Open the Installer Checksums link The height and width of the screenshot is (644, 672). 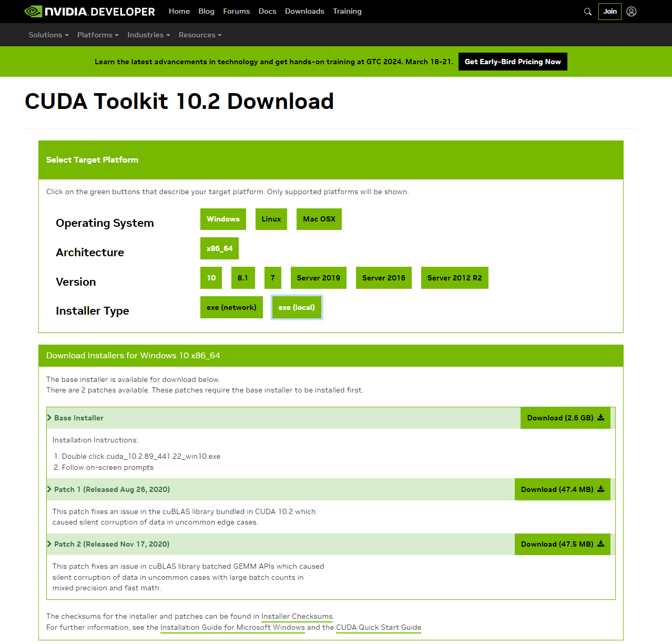(x=297, y=616)
